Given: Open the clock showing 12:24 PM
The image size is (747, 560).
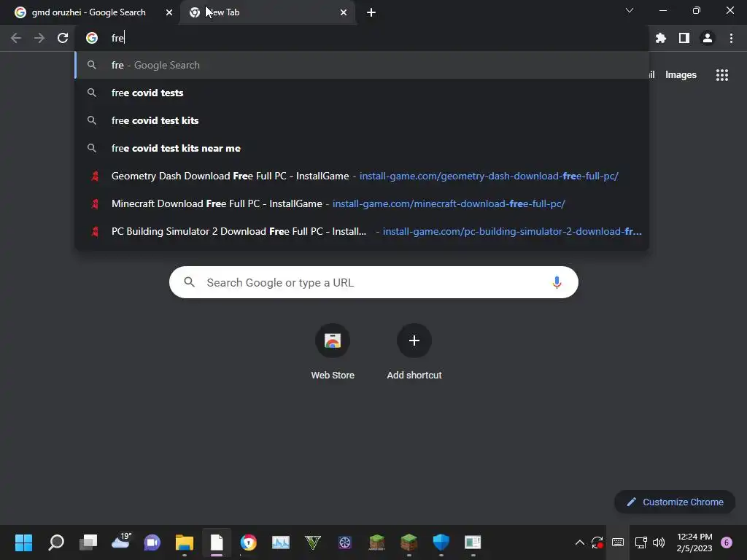Looking at the screenshot, I should pos(694,542).
